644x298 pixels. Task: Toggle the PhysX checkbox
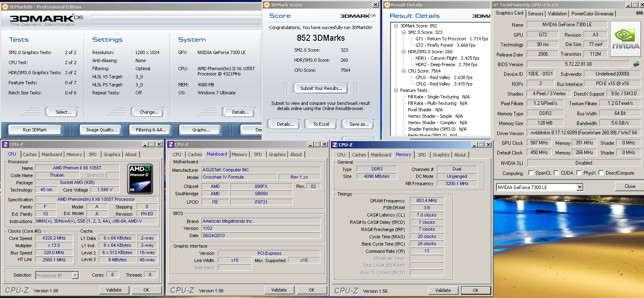pos(579,173)
